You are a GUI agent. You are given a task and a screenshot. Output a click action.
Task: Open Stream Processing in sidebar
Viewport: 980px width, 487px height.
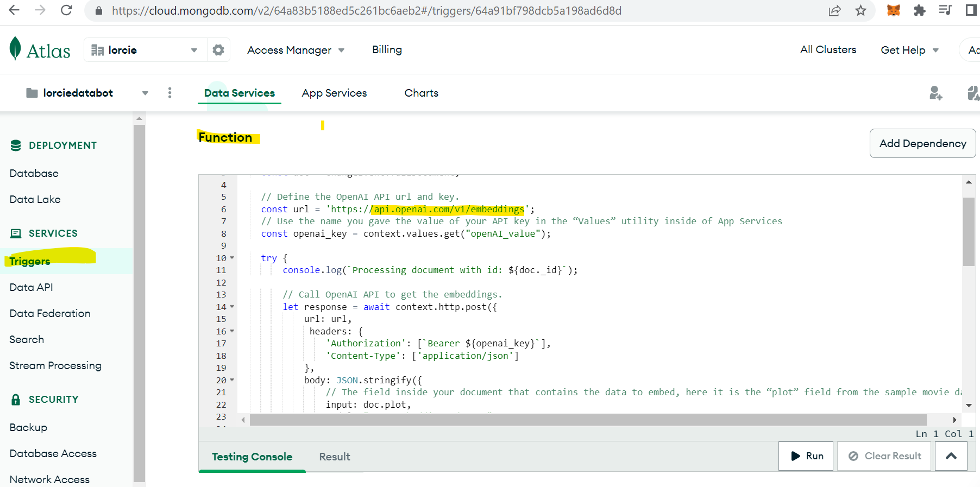(55, 365)
